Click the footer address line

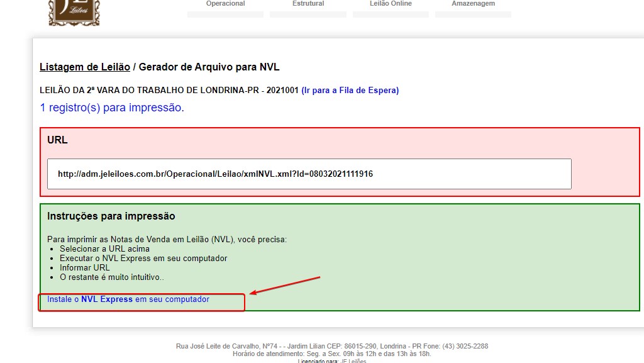[x=331, y=346]
